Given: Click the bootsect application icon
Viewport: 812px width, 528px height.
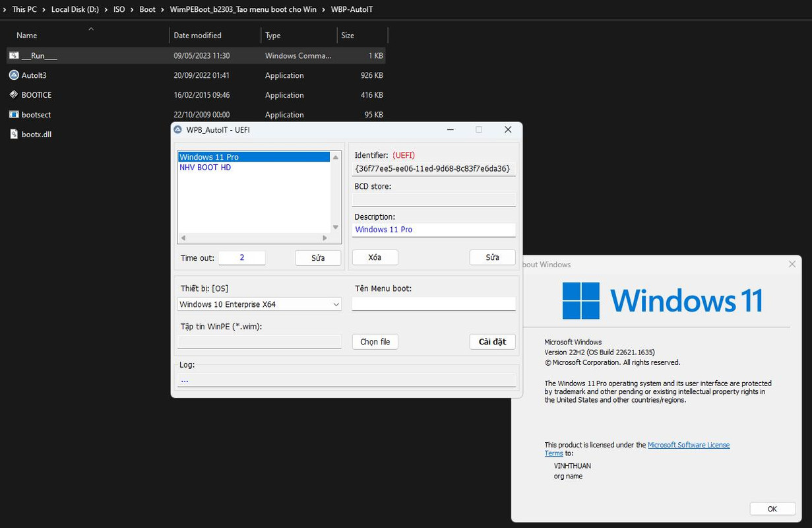Looking at the screenshot, I should pos(14,114).
